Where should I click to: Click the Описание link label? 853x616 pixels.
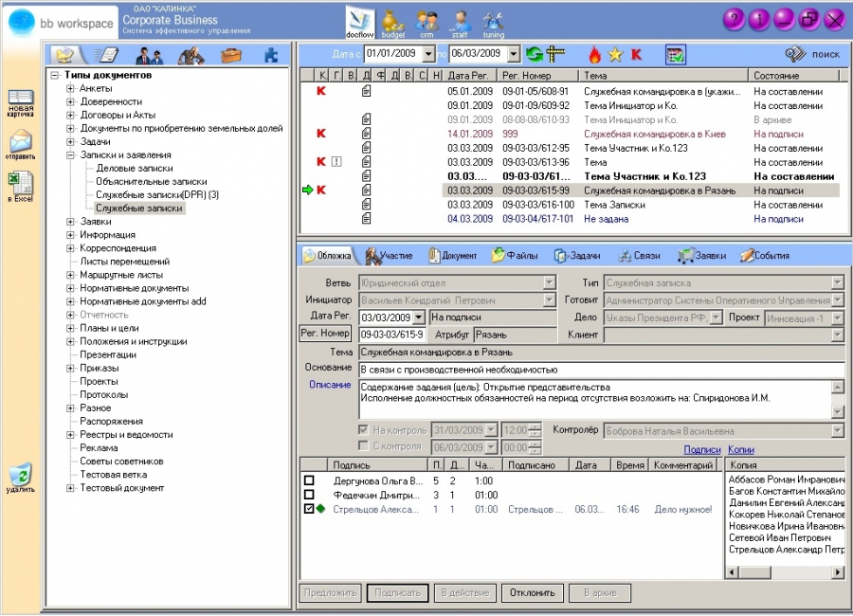(330, 384)
